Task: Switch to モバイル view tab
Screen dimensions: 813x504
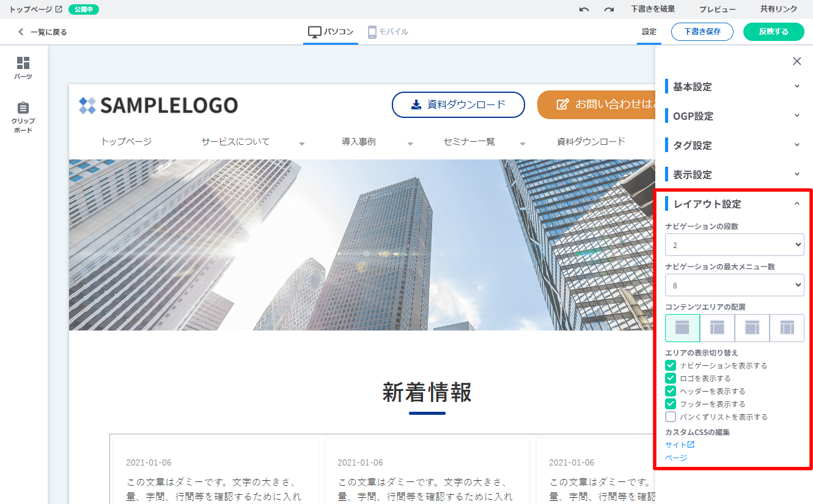Action: pos(388,32)
